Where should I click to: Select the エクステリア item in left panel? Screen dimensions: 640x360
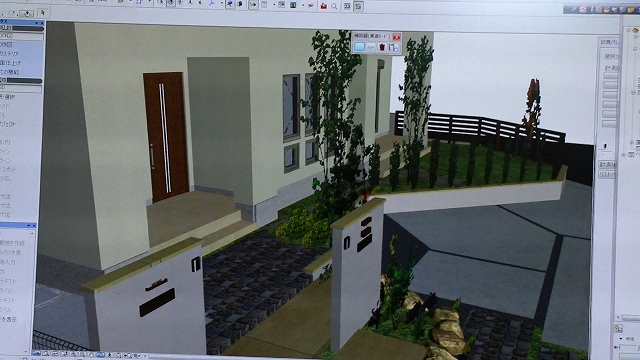point(10,54)
